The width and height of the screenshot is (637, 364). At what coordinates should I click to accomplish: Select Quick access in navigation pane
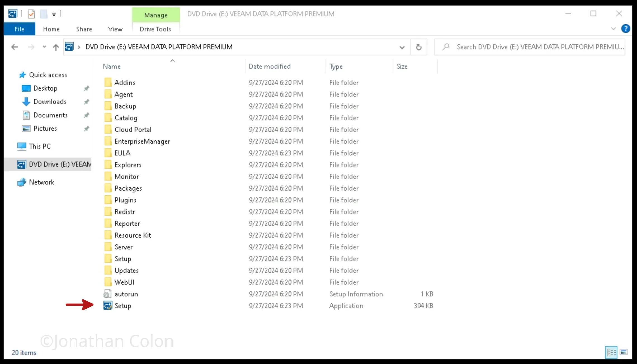click(43, 75)
